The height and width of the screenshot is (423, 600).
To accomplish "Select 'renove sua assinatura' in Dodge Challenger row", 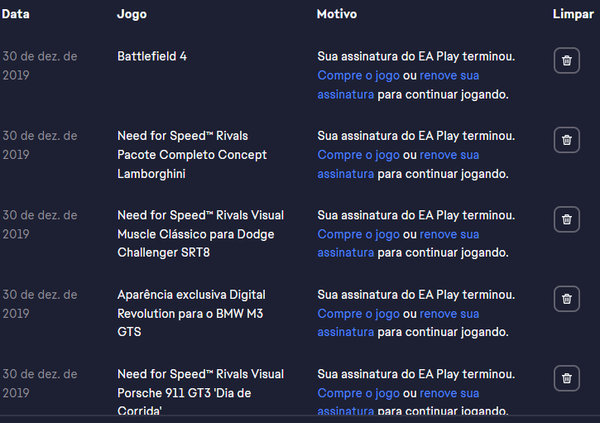I will pos(449,234).
